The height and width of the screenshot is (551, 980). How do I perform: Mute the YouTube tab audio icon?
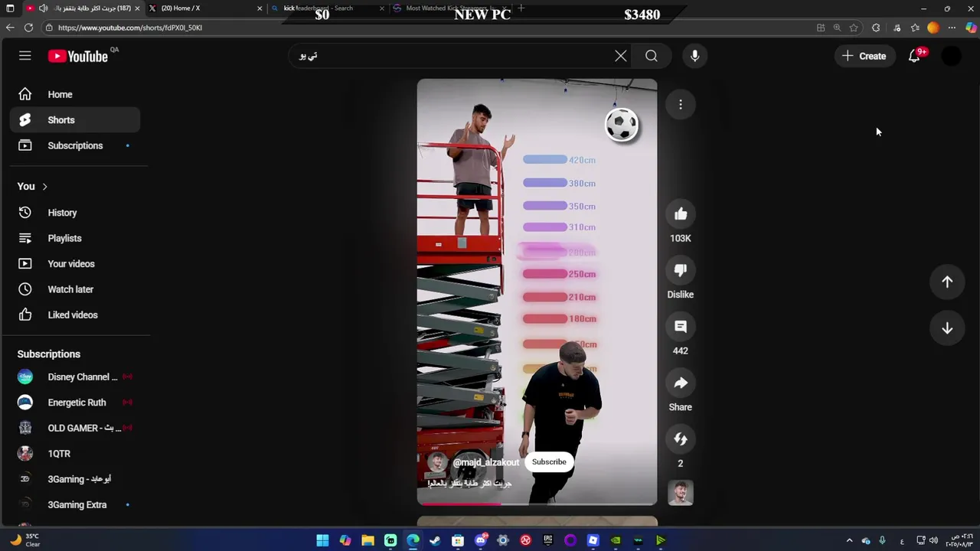click(44, 8)
